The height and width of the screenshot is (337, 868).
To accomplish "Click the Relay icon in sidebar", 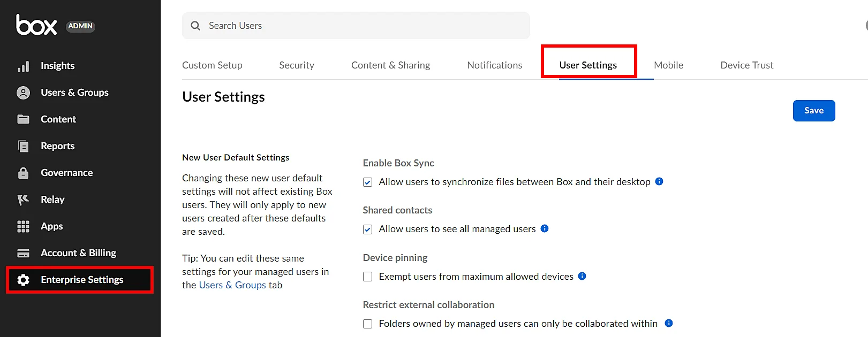I will (x=24, y=200).
